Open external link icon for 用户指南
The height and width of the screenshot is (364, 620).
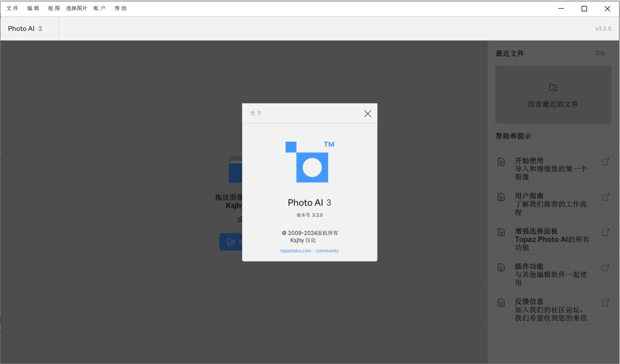click(605, 197)
